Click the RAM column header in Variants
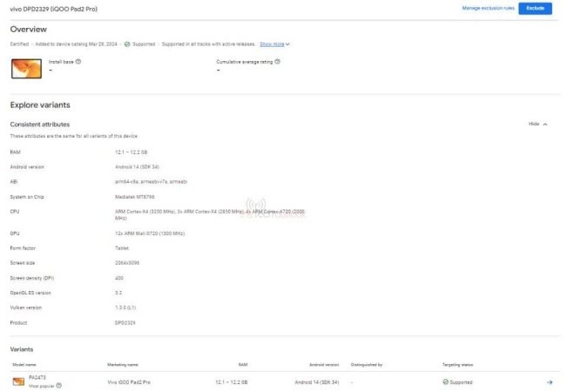 point(243,365)
